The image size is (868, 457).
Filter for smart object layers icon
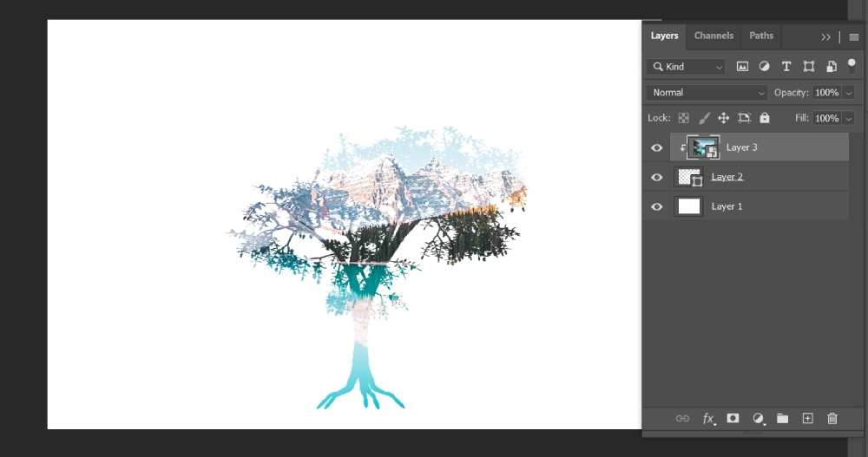point(832,67)
